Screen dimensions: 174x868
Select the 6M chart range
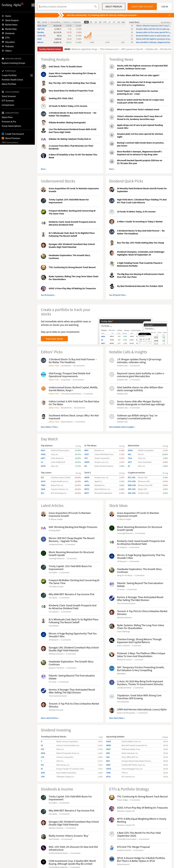click(100, 22)
